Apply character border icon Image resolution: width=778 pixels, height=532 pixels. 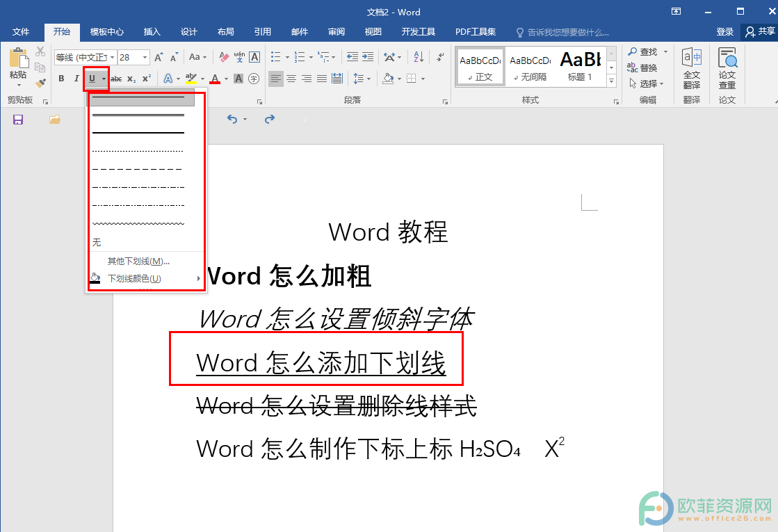coord(254,57)
